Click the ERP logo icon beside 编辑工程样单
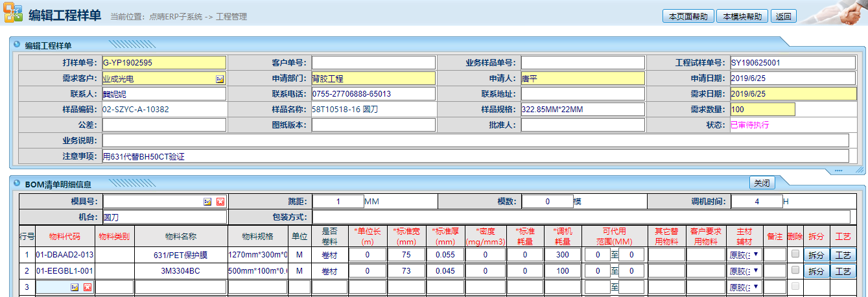This screenshot has width=868, height=297. tap(13, 13)
